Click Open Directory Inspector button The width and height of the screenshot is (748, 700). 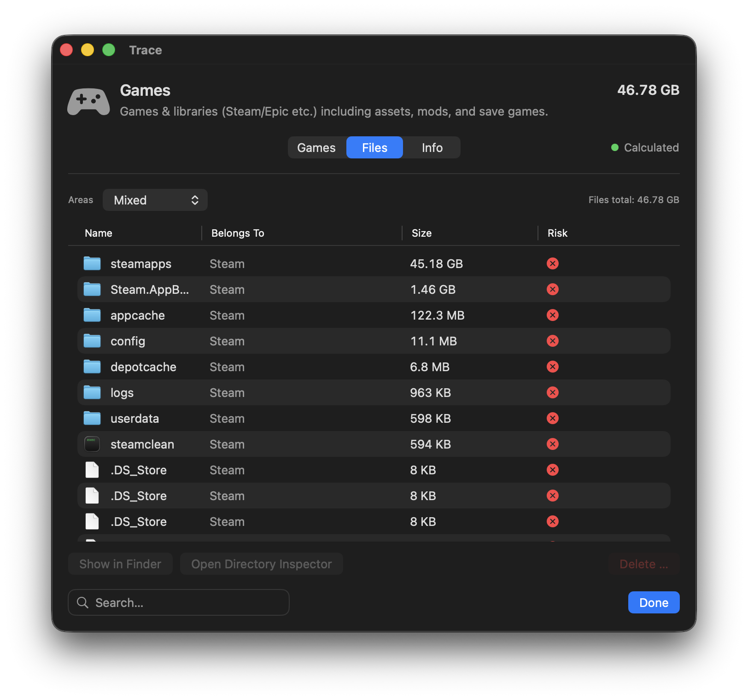[261, 564]
